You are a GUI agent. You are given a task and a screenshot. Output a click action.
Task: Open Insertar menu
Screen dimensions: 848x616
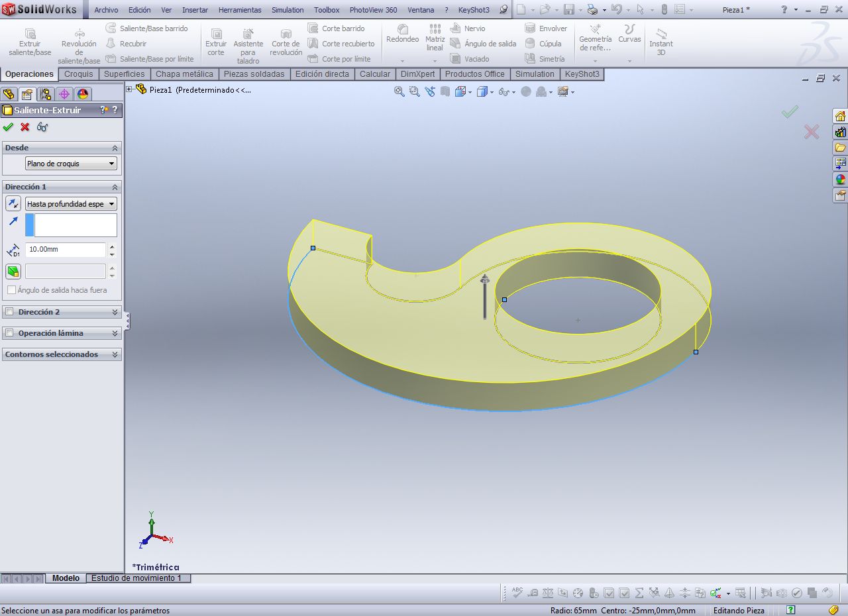tap(195, 10)
